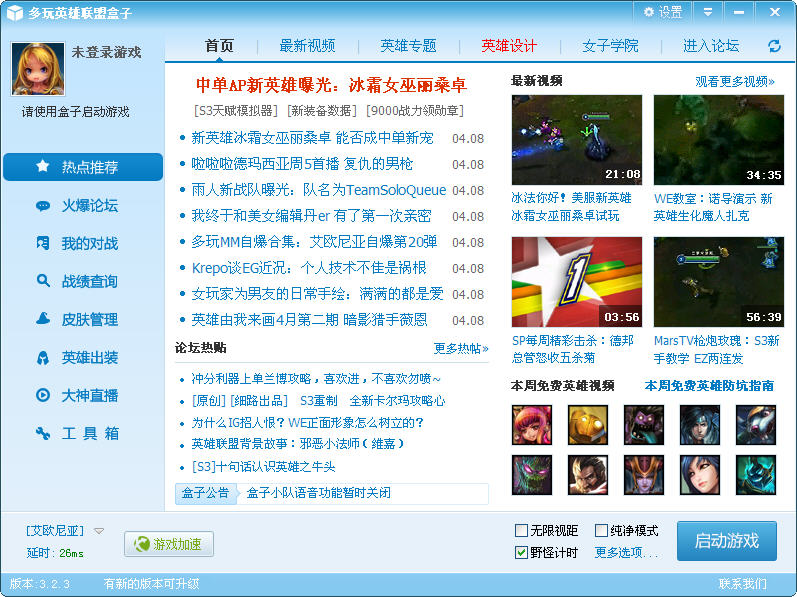This screenshot has width=797, height=597.
Task: Enable the 纯净模式 checkbox
Action: tap(601, 530)
